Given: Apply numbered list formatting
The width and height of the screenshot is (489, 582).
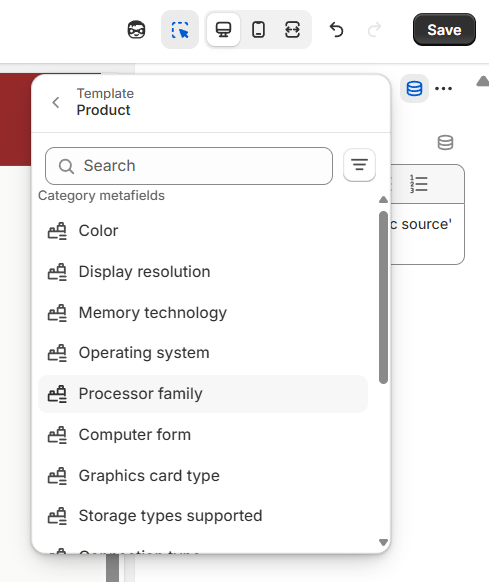Looking at the screenshot, I should pyautogui.click(x=418, y=184).
